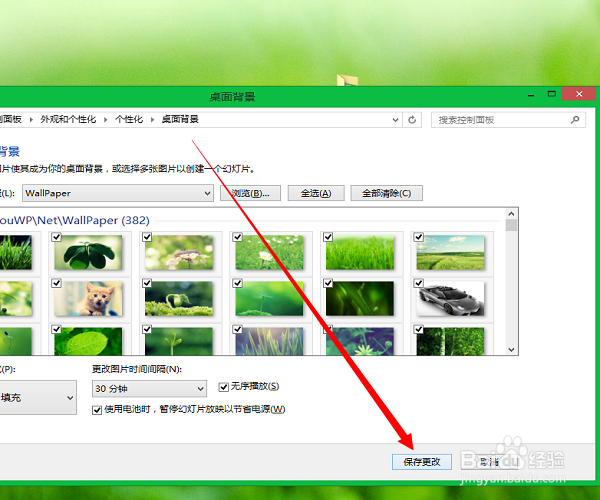This screenshot has height=500, width=600.
Task: Select the large green leaf thumbnail
Action: pos(88,341)
